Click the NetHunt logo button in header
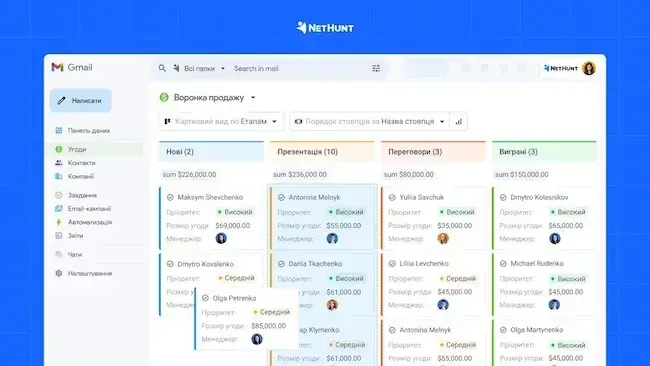The width and height of the screenshot is (650, 366). [560, 68]
